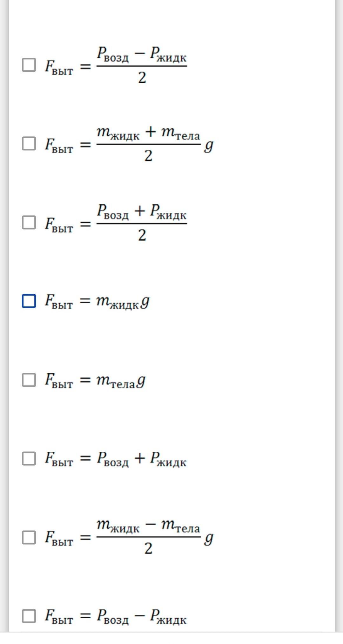
Task: Click the numerator mжидк + mтела of the fraction
Action: point(148,133)
